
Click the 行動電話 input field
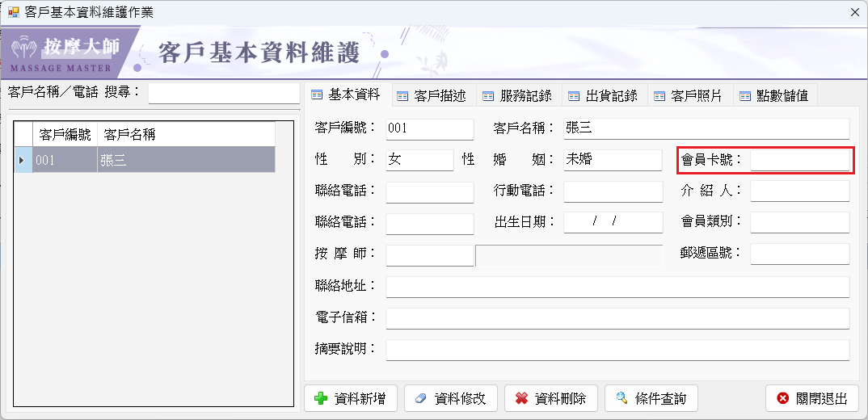click(x=613, y=191)
